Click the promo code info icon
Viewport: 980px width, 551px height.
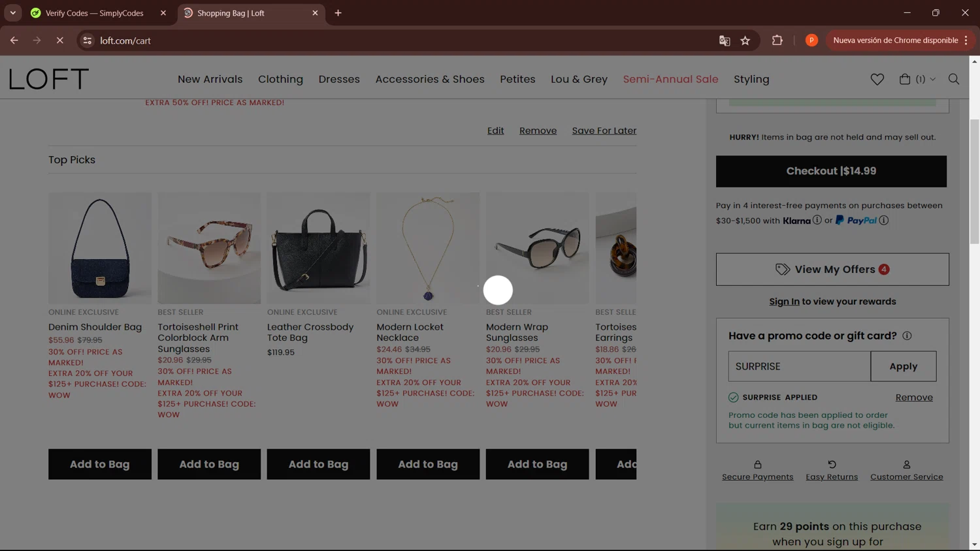[907, 336]
